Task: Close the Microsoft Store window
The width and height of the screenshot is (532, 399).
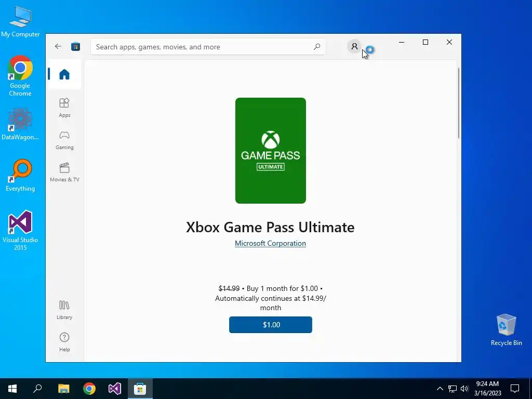Action: point(449,42)
